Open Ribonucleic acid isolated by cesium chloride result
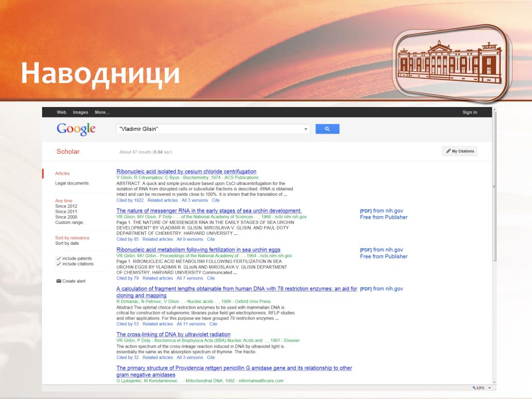532x399 pixels. click(187, 171)
